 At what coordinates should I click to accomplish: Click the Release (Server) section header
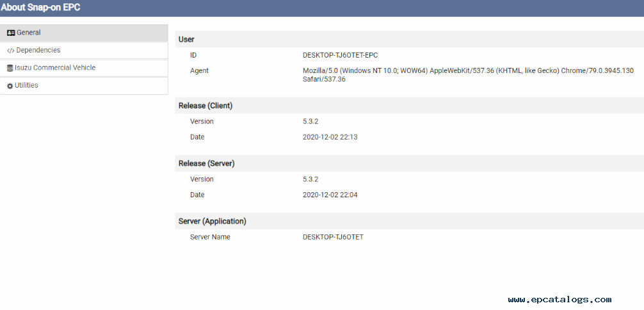tap(410, 163)
